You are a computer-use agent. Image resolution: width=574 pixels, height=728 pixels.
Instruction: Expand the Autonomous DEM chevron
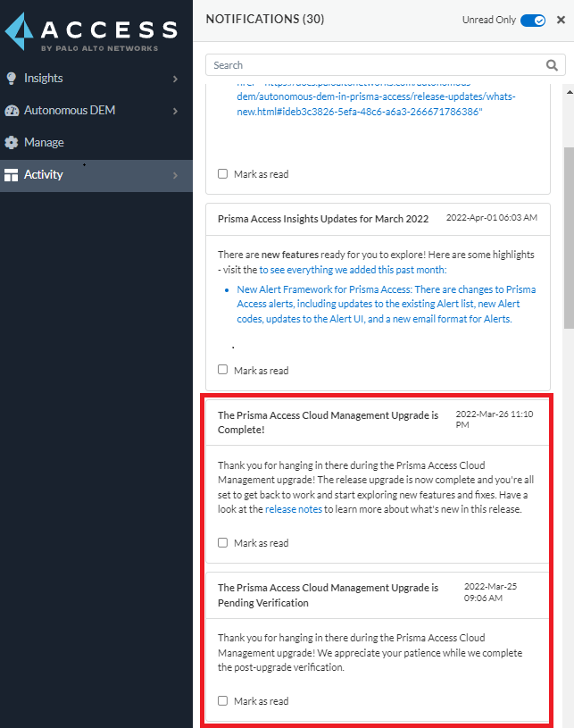click(175, 111)
